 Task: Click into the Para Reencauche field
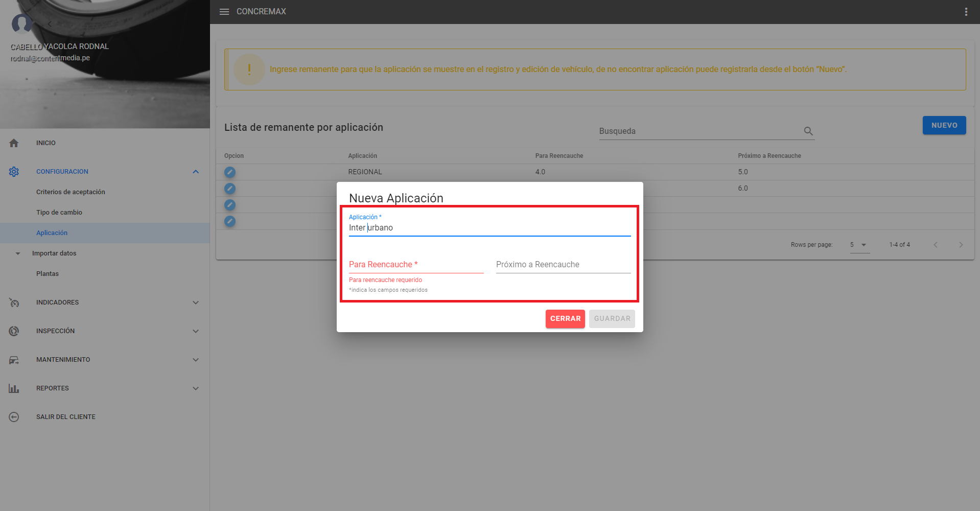click(415, 265)
